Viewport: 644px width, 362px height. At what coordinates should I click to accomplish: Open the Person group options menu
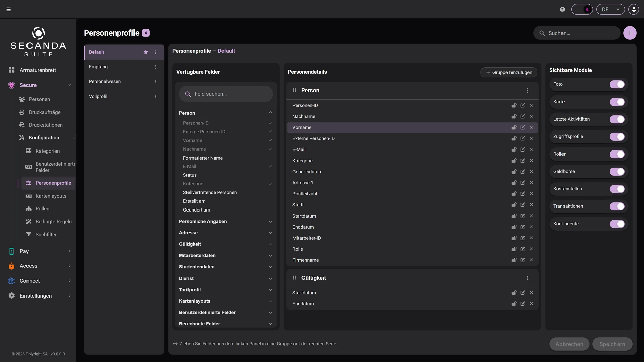coord(528,90)
